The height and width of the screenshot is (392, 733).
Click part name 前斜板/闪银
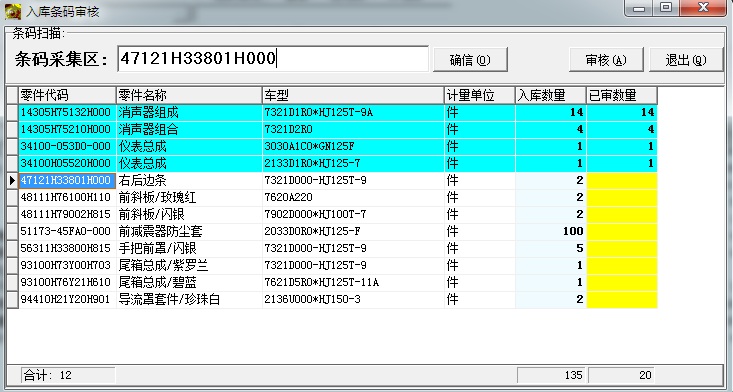coord(151,214)
